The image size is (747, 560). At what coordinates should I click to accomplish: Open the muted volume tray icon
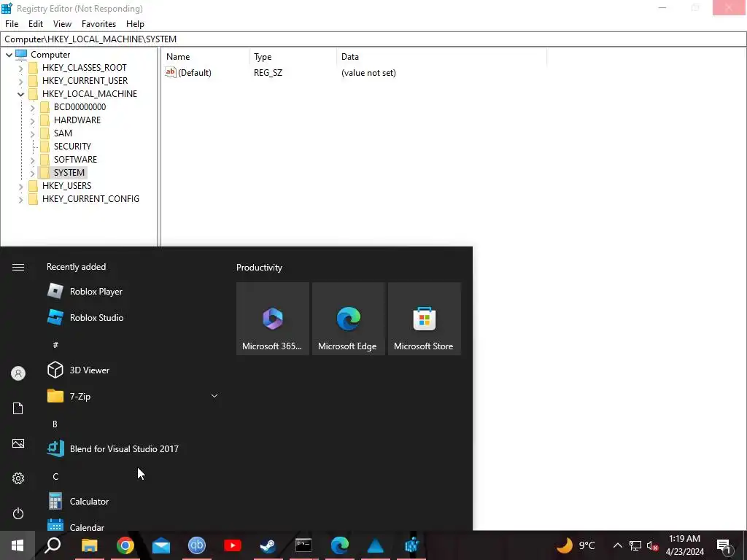[x=653, y=545]
